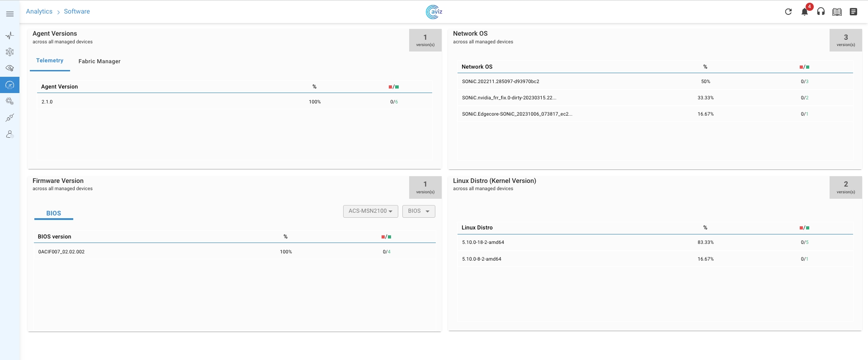Open the cube topology sidebar icon
Screen dimensions: 868x360
click(x=9, y=52)
